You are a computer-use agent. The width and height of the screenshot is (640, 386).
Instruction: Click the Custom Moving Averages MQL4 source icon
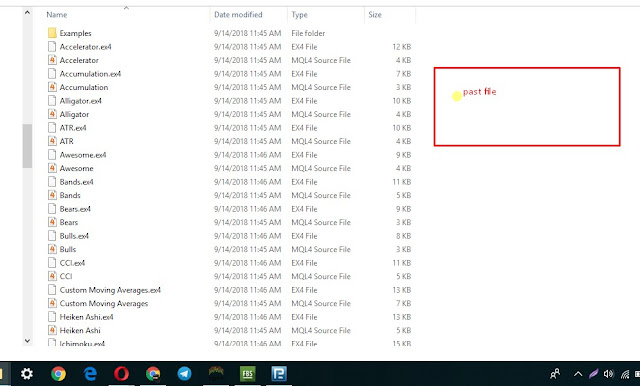52,303
